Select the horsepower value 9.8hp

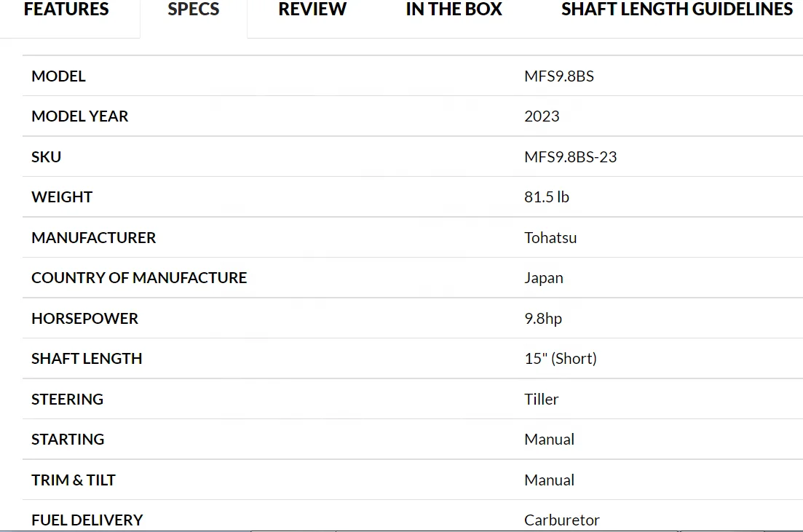[543, 319]
